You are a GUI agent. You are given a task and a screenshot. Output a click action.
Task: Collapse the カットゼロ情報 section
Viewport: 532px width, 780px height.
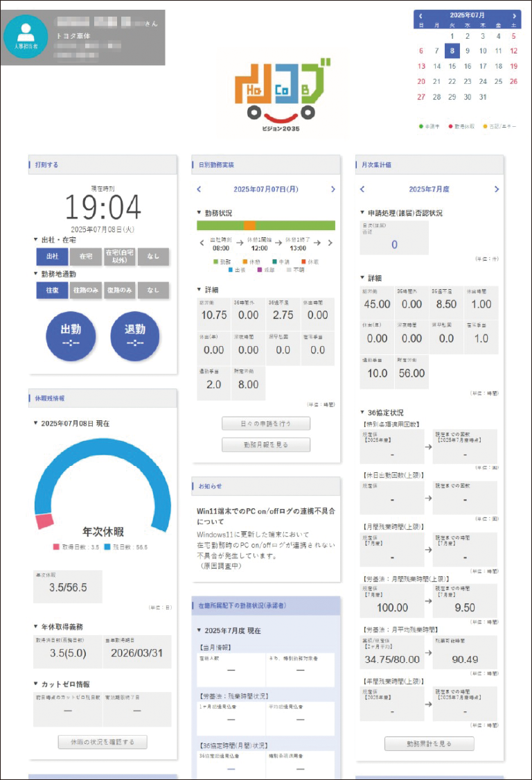(36, 684)
